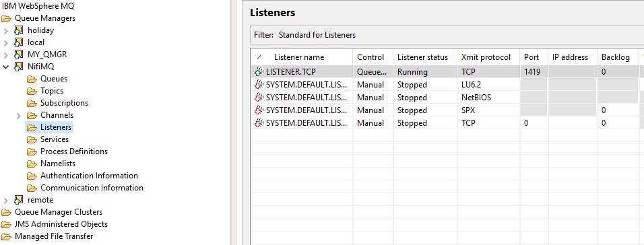Open Process Definitions under NifiMQ

click(x=74, y=151)
